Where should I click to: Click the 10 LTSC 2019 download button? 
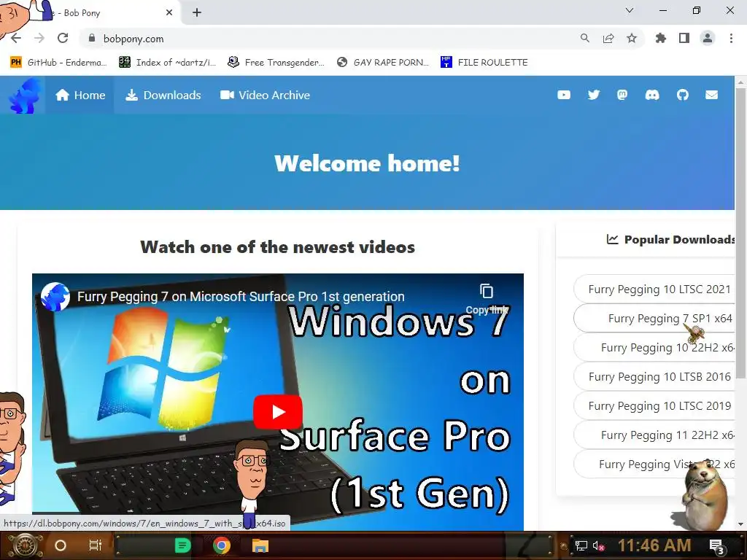pos(654,405)
